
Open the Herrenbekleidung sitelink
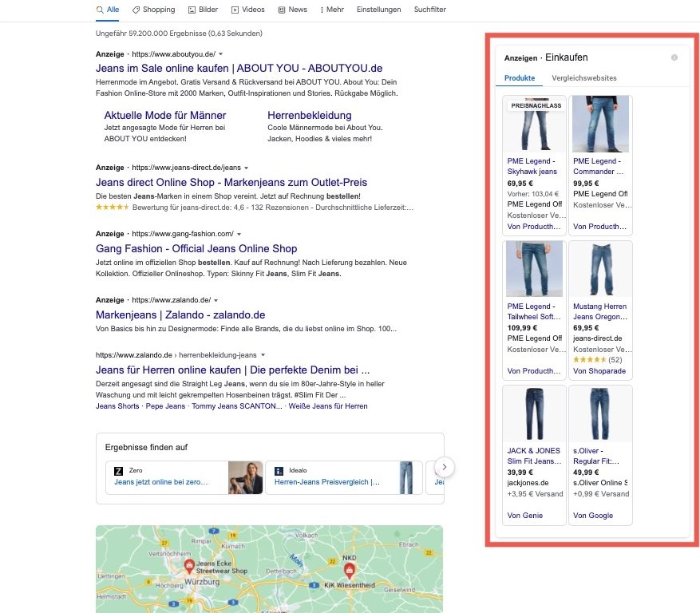coord(310,115)
